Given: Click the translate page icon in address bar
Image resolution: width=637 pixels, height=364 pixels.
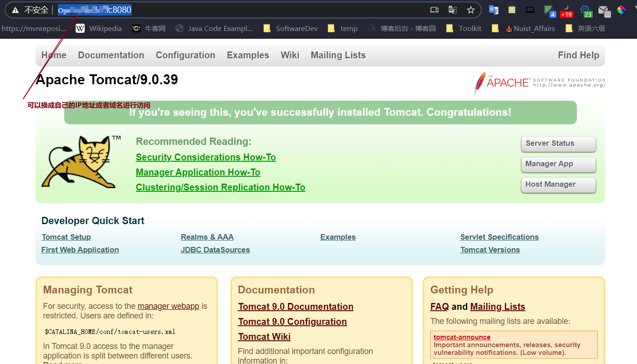Looking at the screenshot, I should point(452,10).
